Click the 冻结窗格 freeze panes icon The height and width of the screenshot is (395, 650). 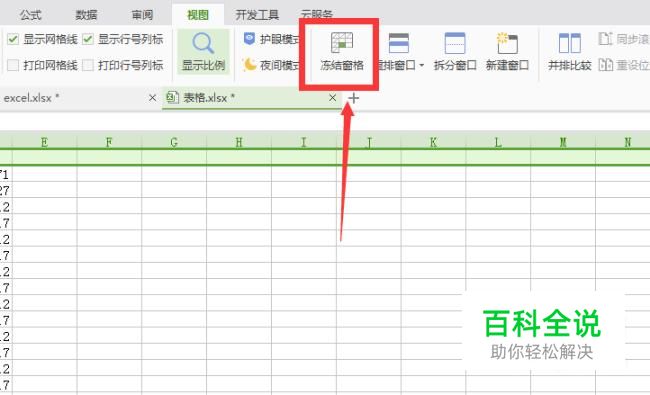click(342, 42)
